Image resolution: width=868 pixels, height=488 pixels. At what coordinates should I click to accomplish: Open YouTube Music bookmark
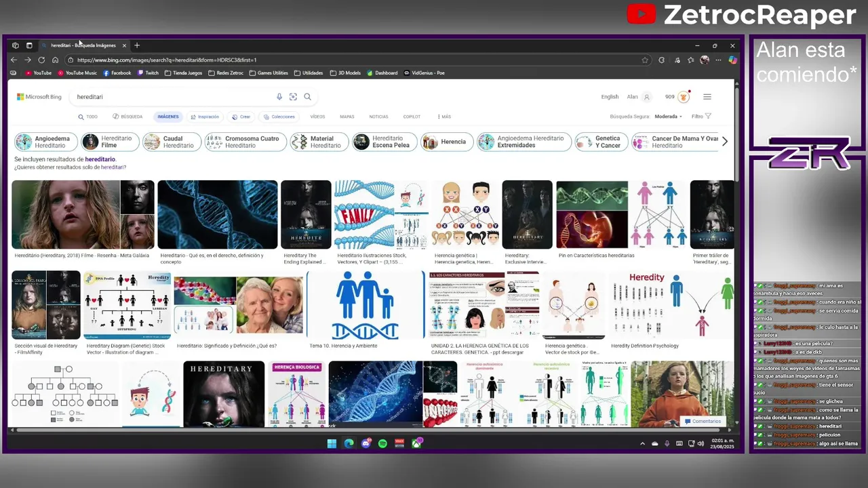click(x=77, y=73)
